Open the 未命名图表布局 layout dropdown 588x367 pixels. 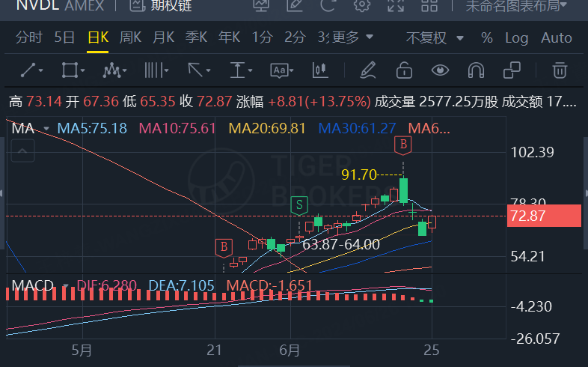point(516,5)
